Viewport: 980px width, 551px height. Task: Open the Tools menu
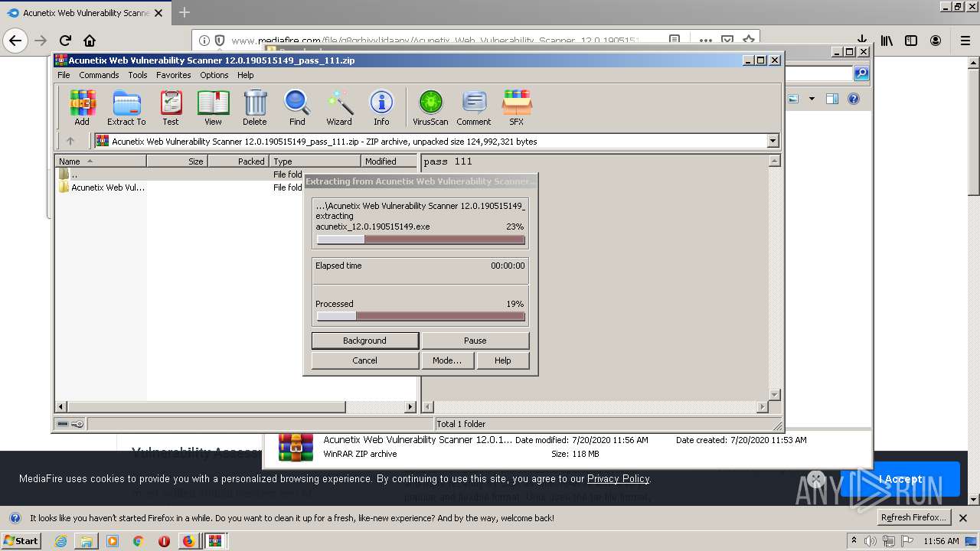[x=138, y=75]
